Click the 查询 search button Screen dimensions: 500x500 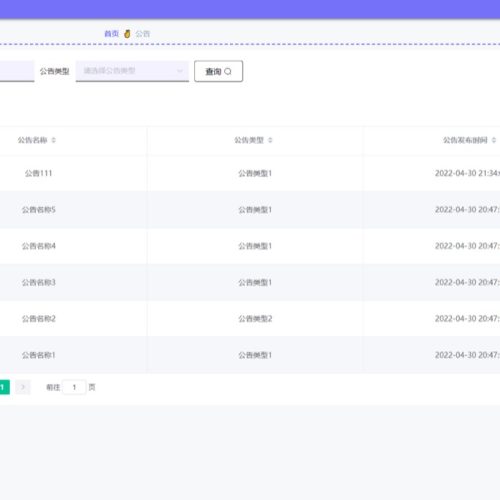[x=218, y=71]
